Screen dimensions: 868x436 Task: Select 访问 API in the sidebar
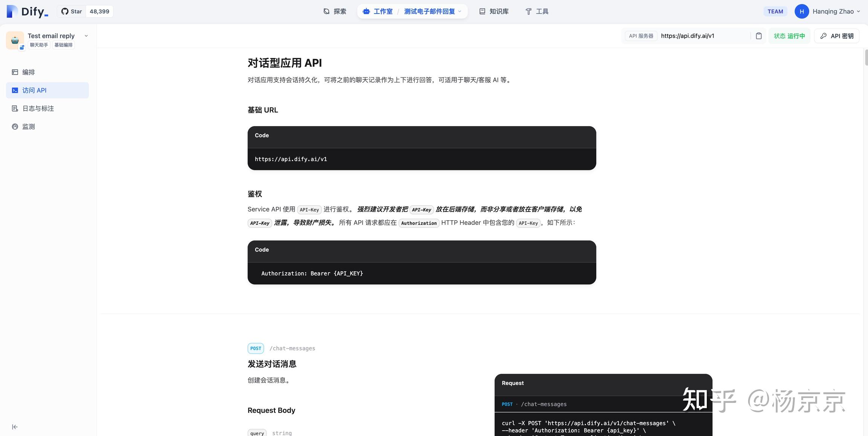click(x=34, y=90)
